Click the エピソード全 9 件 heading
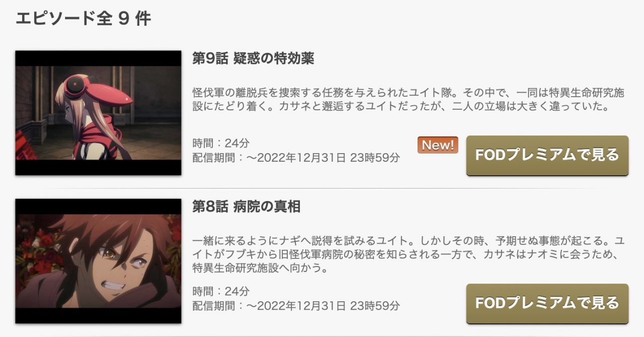Viewport: 644px width, 337px height. pos(84,19)
